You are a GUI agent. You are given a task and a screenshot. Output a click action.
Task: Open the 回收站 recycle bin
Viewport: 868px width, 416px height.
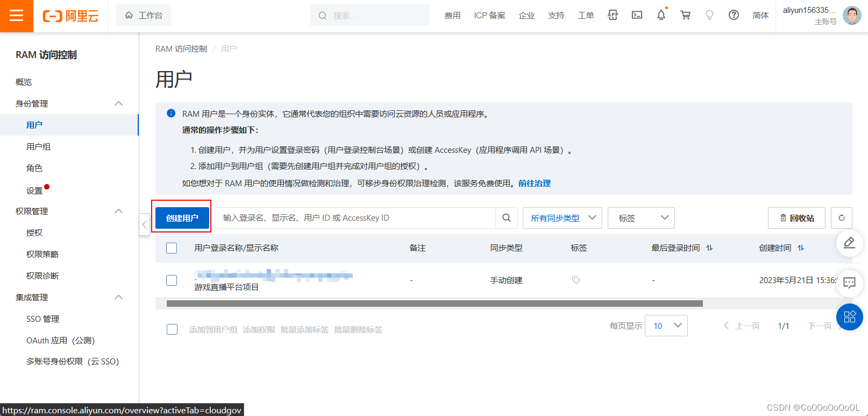pyautogui.click(x=796, y=218)
